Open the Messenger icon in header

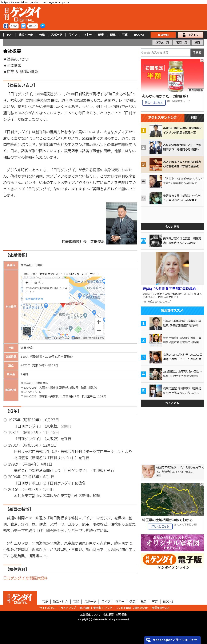point(43,26)
